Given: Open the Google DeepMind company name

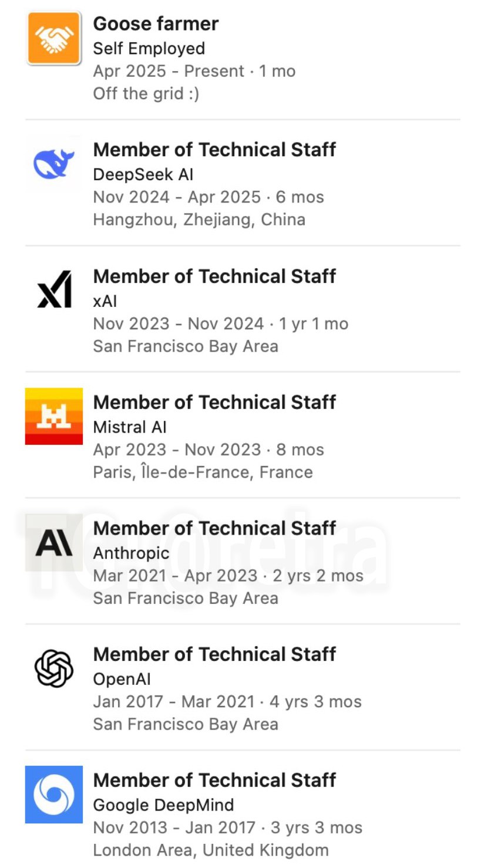Looking at the screenshot, I should tap(163, 805).
